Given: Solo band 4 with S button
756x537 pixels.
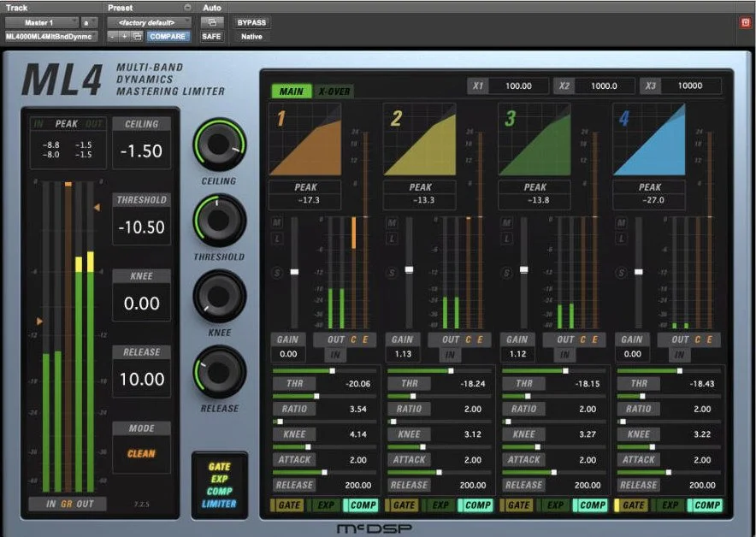Looking at the screenshot, I should click(x=622, y=273).
